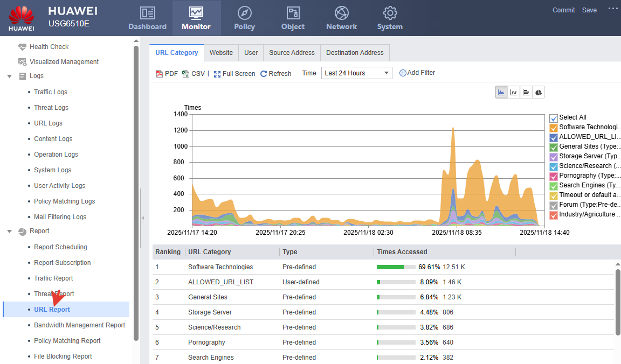Switch to the Website tab
The image size is (621, 364).
221,53
